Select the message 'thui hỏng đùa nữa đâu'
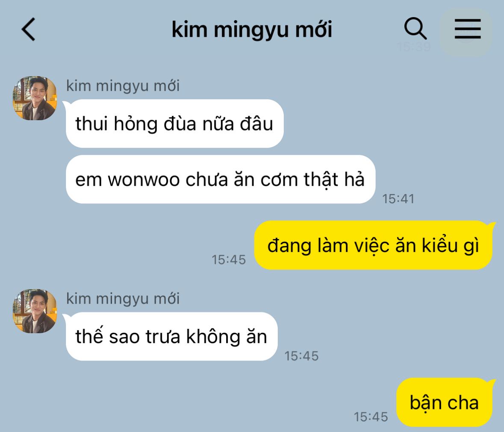 point(174,124)
